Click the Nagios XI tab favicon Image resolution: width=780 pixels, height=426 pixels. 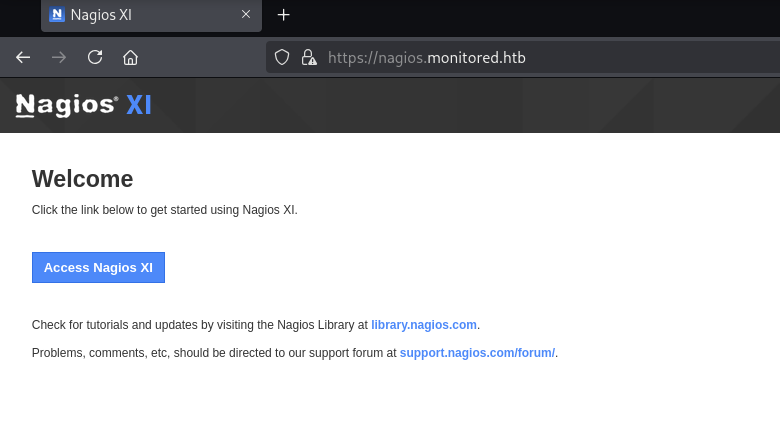tap(57, 14)
